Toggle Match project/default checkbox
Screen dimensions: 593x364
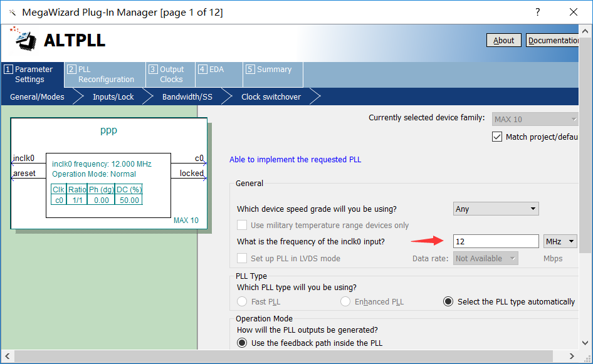[497, 137]
